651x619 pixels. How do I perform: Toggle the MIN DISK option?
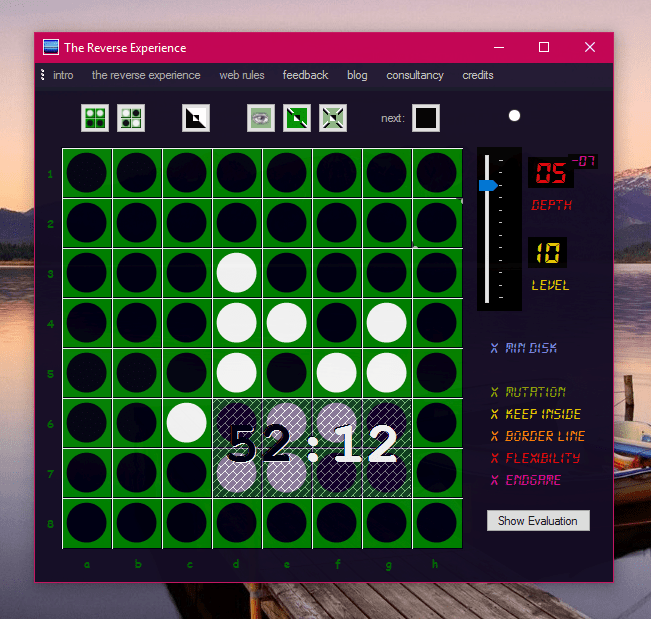(524, 348)
